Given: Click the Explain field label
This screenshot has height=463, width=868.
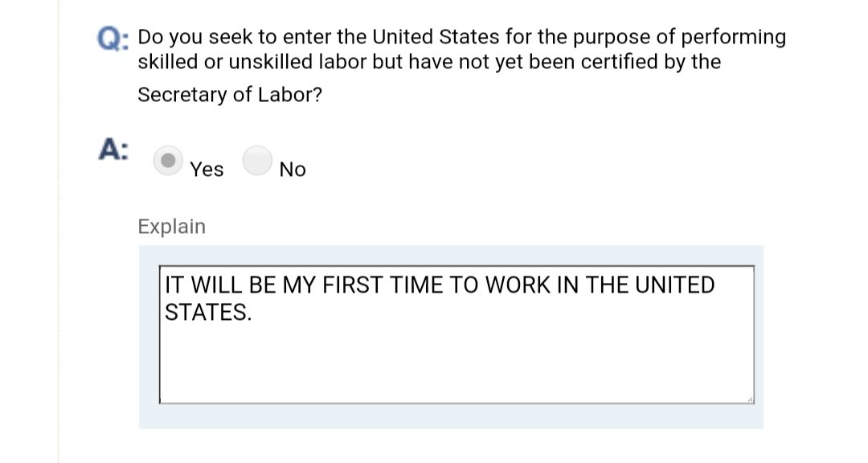Looking at the screenshot, I should (x=172, y=227).
